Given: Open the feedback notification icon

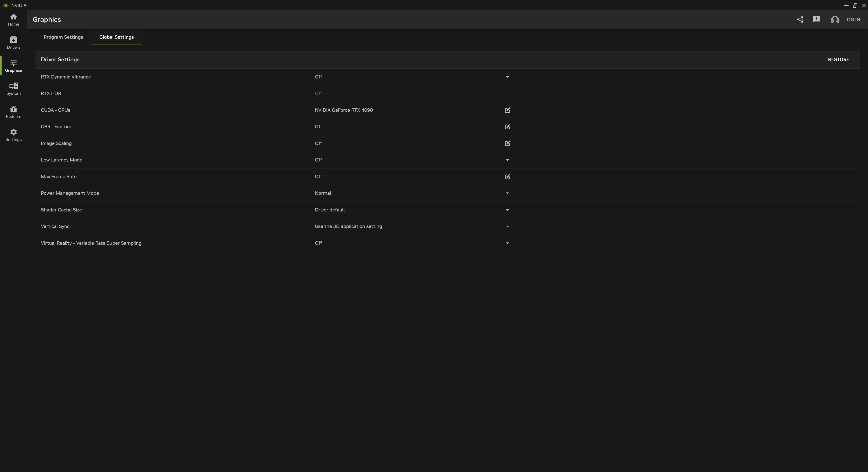Looking at the screenshot, I should pos(816,19).
